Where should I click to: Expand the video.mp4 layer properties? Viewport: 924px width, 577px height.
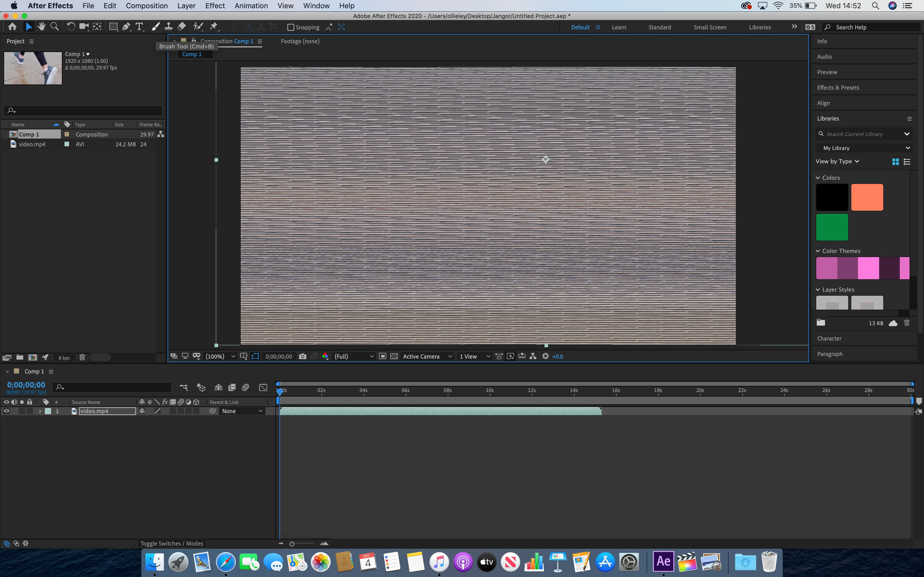click(x=40, y=411)
